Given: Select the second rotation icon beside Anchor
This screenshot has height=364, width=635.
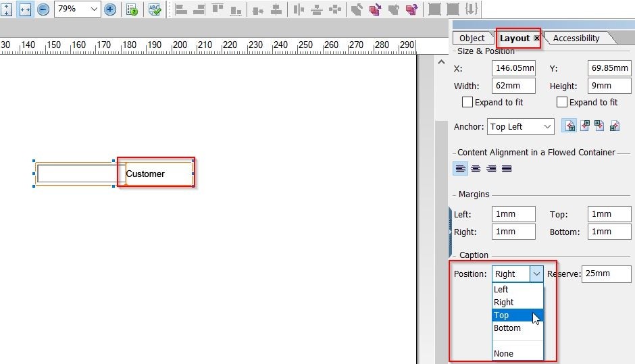Looking at the screenshot, I should point(585,126).
